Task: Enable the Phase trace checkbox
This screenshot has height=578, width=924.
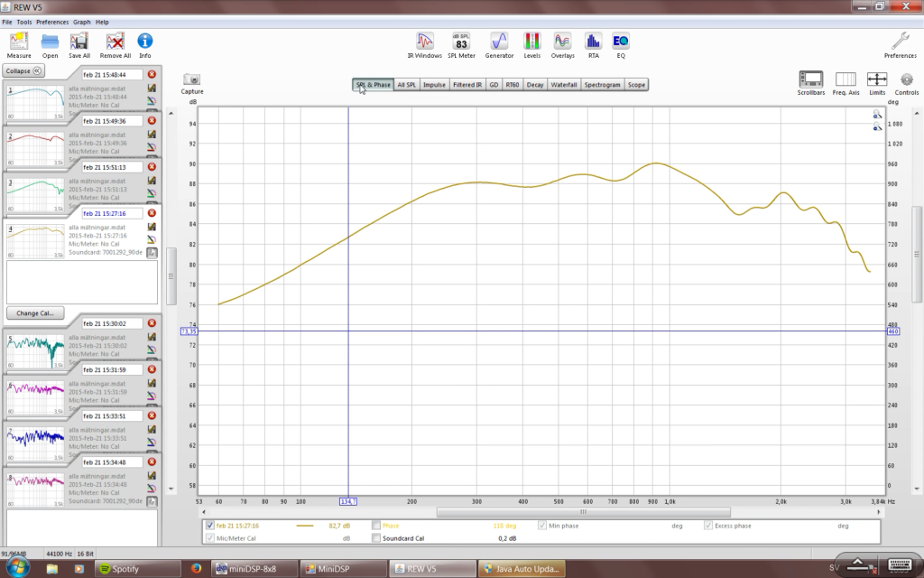Action: coord(376,526)
